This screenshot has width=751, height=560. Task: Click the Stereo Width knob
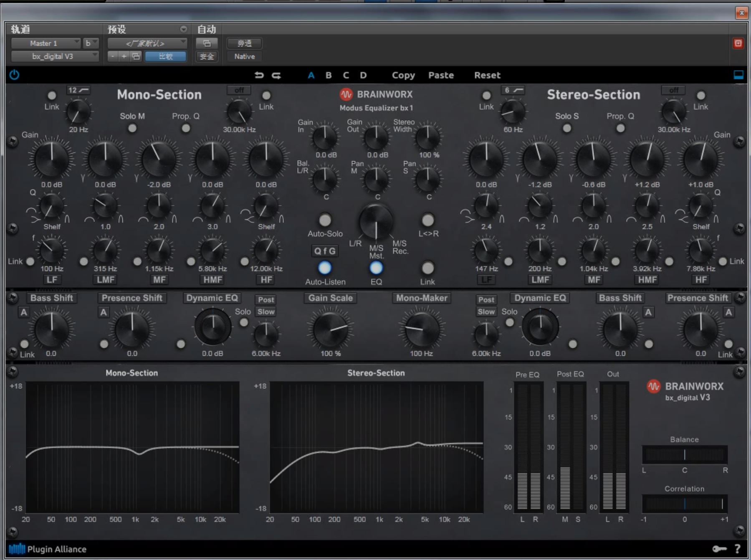coord(428,137)
